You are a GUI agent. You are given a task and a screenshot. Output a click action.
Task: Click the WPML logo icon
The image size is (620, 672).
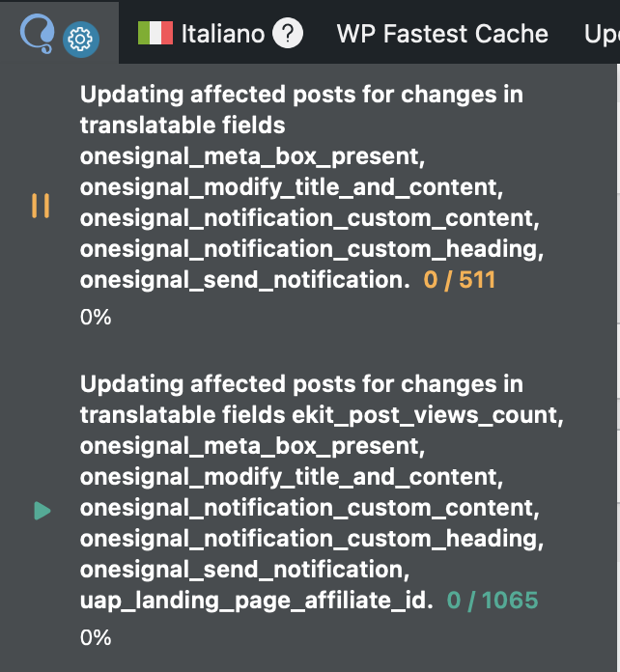tap(39, 34)
